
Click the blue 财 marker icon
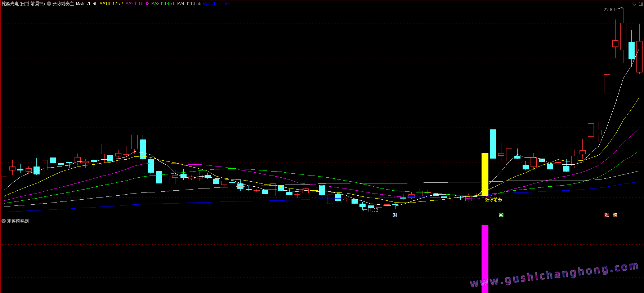coord(395,215)
